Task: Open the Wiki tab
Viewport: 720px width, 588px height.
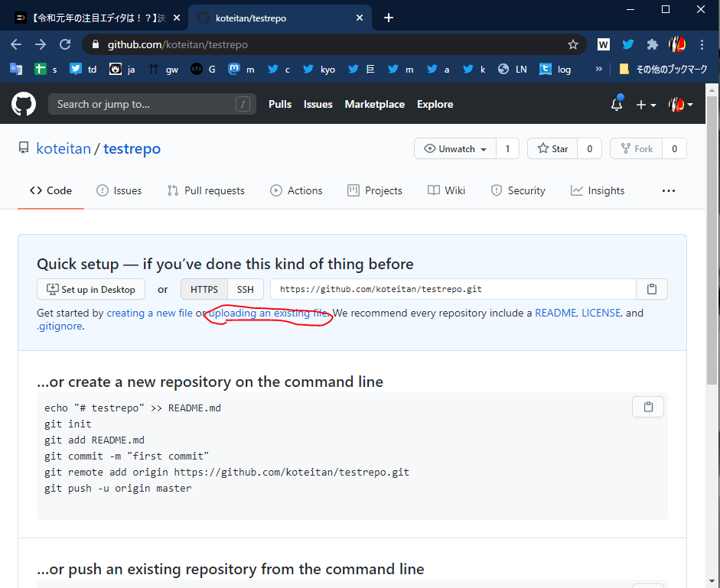Action: (446, 190)
